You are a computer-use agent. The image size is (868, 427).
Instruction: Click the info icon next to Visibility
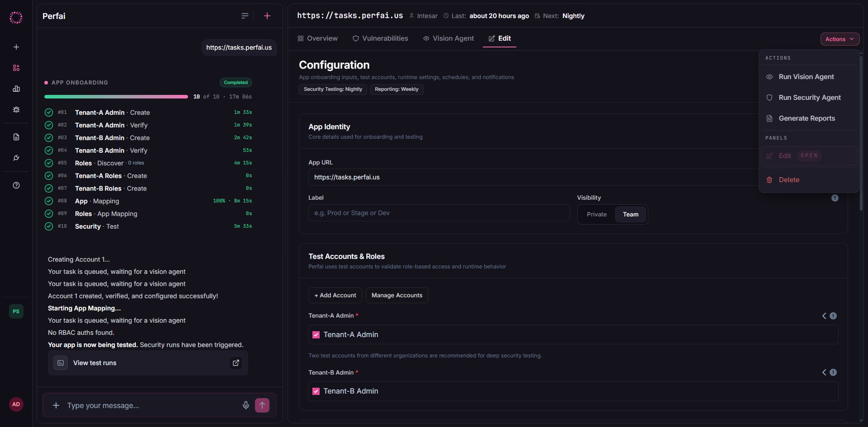pyautogui.click(x=835, y=198)
